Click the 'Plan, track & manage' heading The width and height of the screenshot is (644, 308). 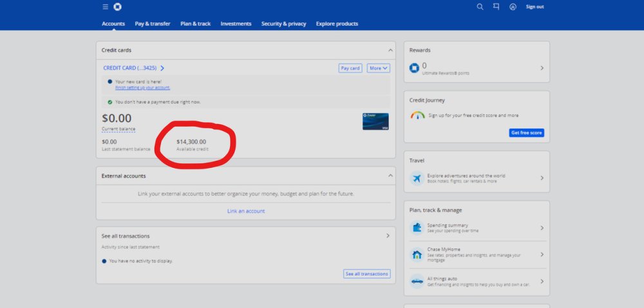click(435, 210)
